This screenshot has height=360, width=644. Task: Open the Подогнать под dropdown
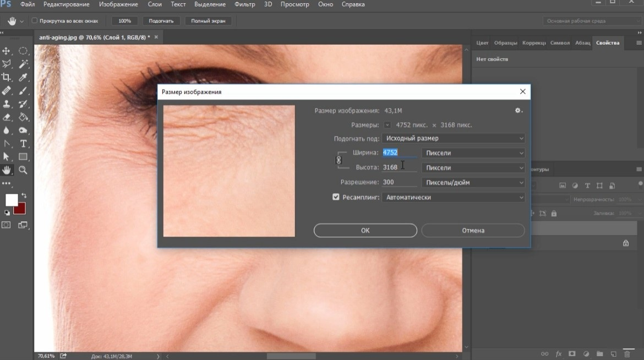pyautogui.click(x=454, y=139)
